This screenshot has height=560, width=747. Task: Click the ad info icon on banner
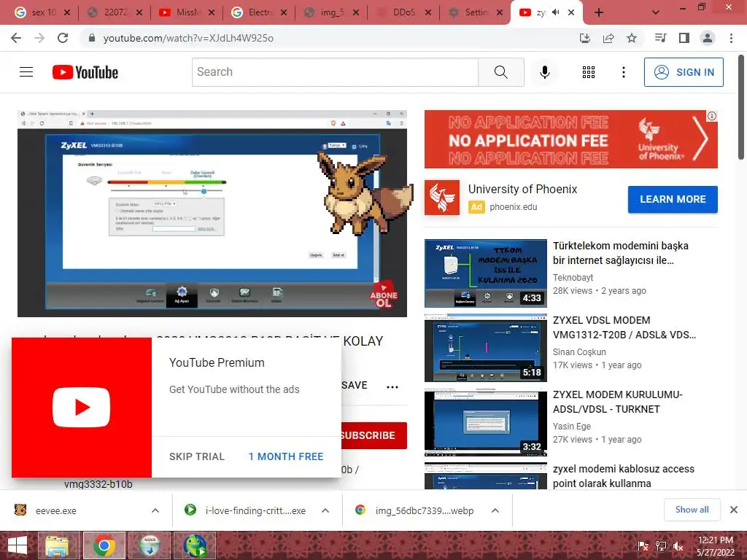point(712,116)
